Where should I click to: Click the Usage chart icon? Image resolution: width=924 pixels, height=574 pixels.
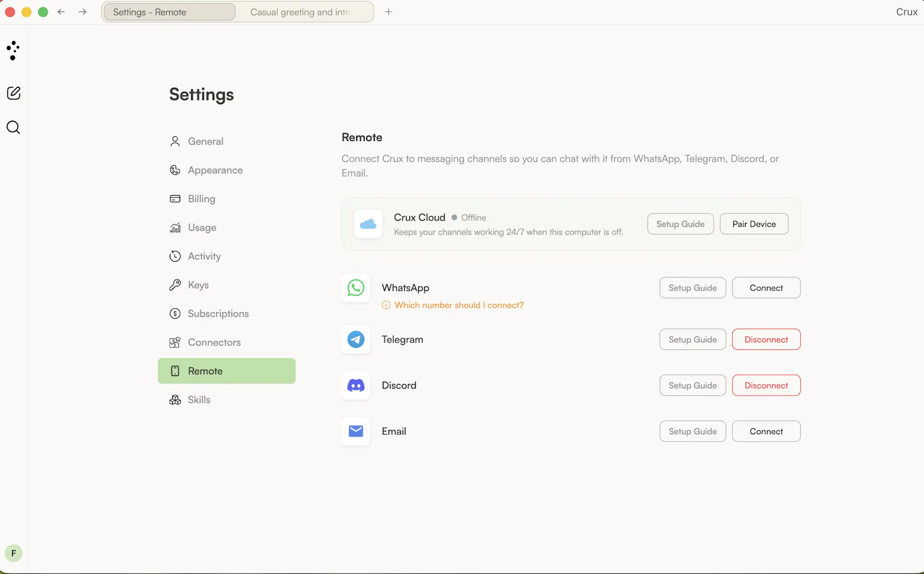point(175,228)
